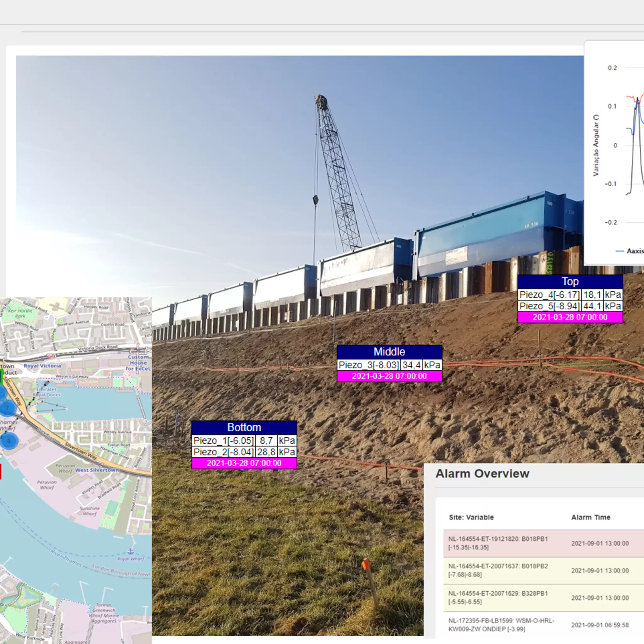
Task: Select the WSM-O-HRL-KW009-ZW ONDIEP alarm row
Action: [x=544, y=625]
